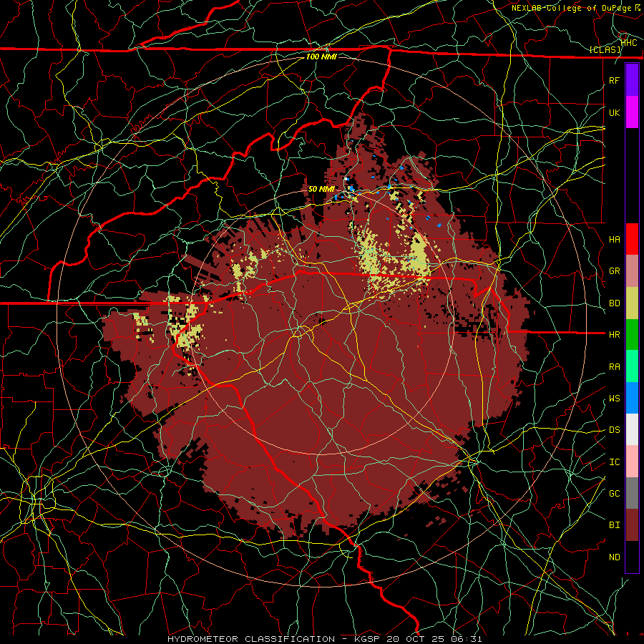Click the RA light green legend swatch
Viewport: 644px width, 644px height.
tap(632, 366)
